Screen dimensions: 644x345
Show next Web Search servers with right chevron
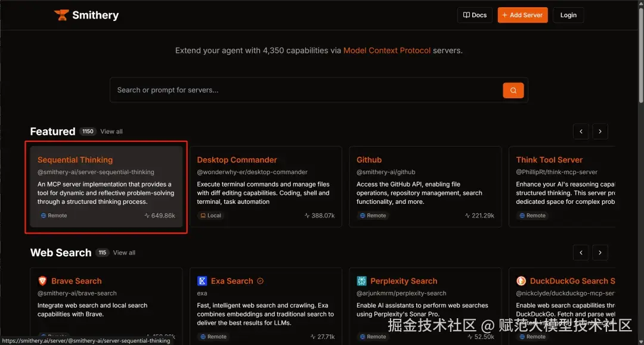pos(600,252)
